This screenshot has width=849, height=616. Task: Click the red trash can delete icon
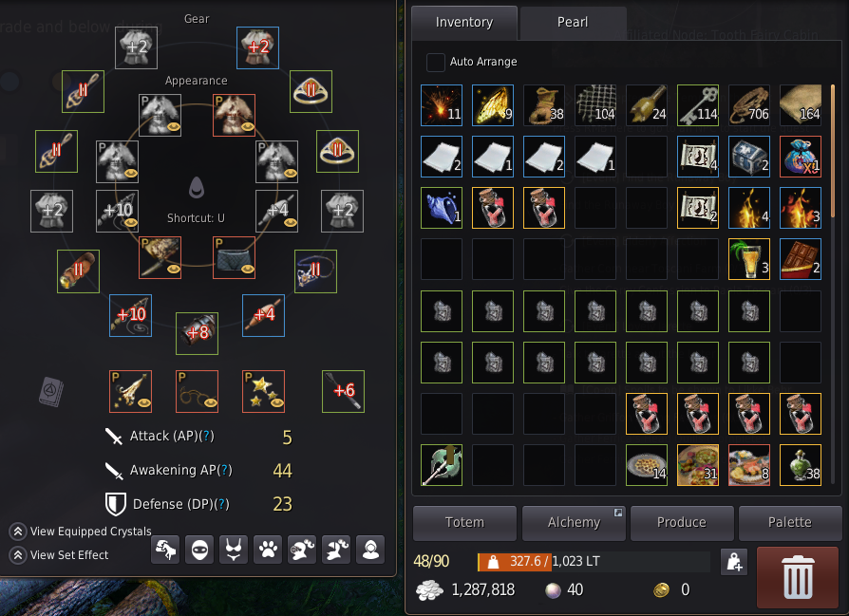tap(798, 577)
